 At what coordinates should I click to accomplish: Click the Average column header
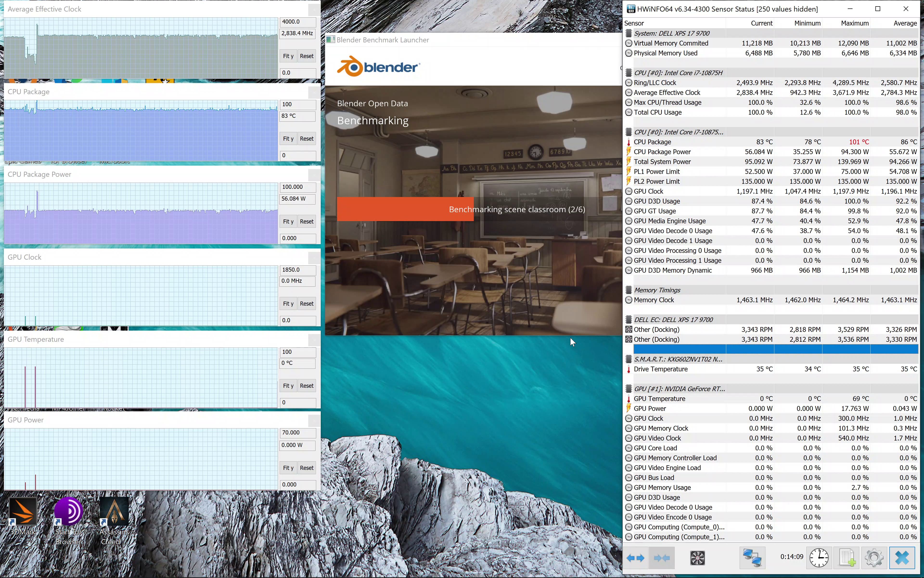coord(894,23)
